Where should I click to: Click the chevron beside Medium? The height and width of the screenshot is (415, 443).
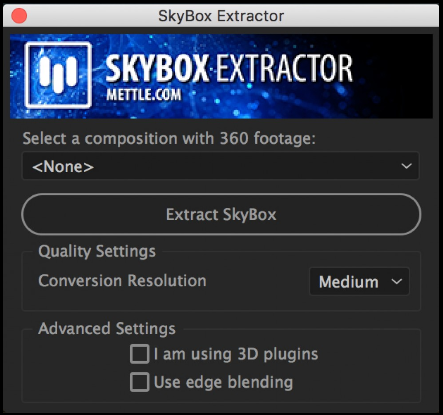(397, 282)
